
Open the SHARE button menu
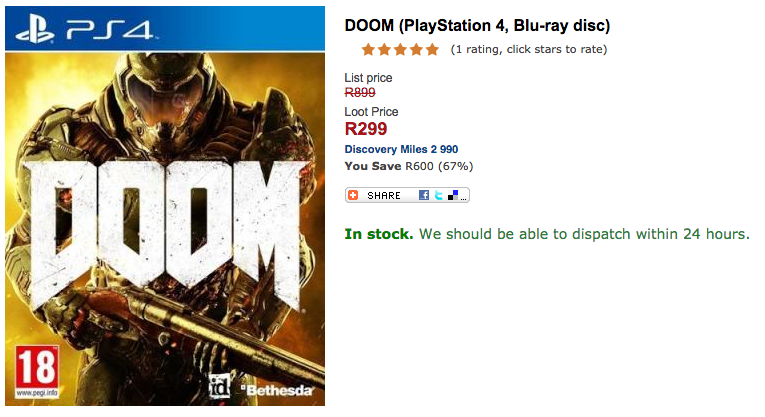[x=384, y=195]
